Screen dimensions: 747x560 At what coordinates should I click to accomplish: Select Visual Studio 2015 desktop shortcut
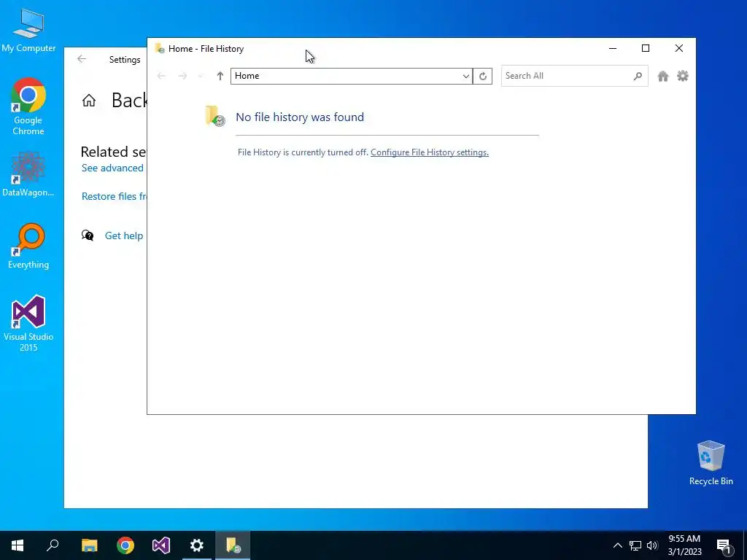point(28,323)
